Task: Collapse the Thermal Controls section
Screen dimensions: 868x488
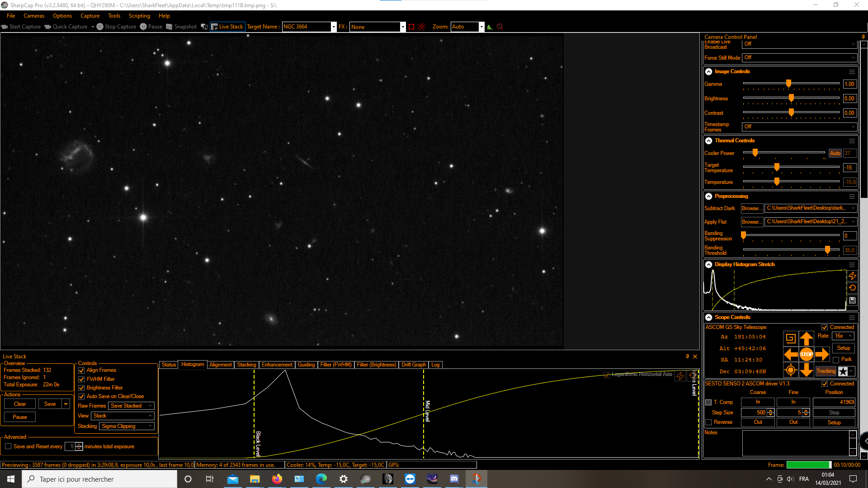Action: click(x=708, y=141)
